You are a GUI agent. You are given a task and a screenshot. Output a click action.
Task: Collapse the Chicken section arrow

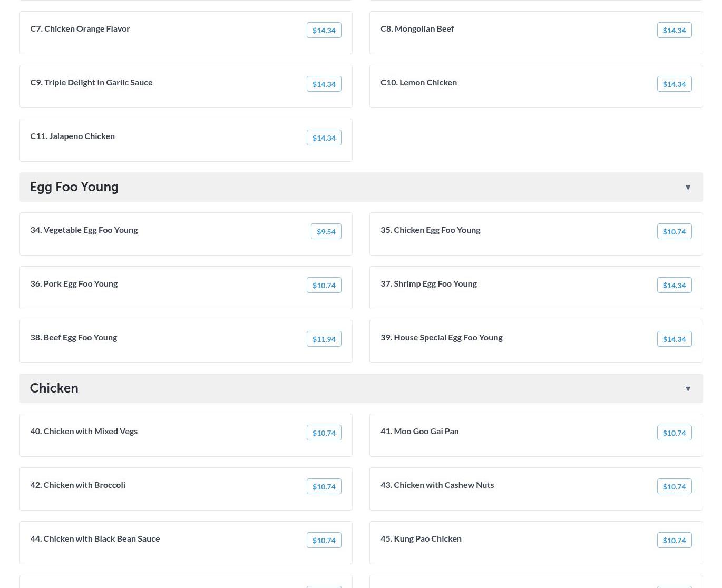[x=688, y=389]
